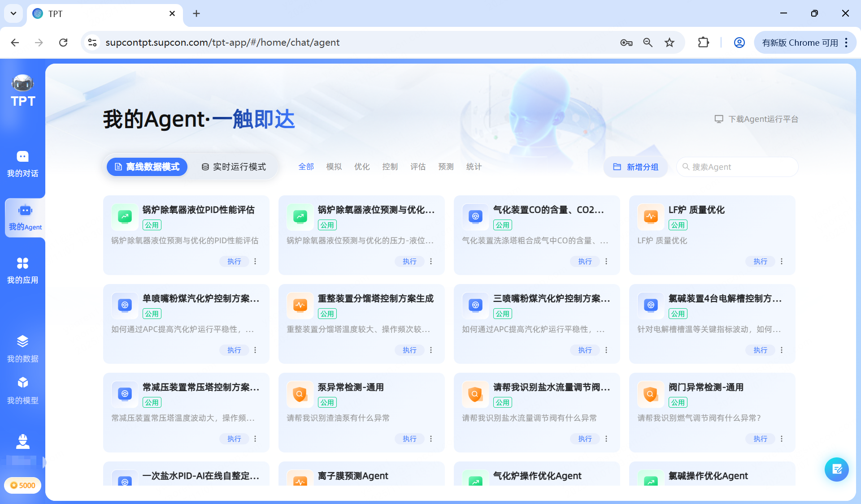Open options menu on 泵异常检测-通用 card
Image resolution: width=861 pixels, height=504 pixels.
(x=431, y=439)
